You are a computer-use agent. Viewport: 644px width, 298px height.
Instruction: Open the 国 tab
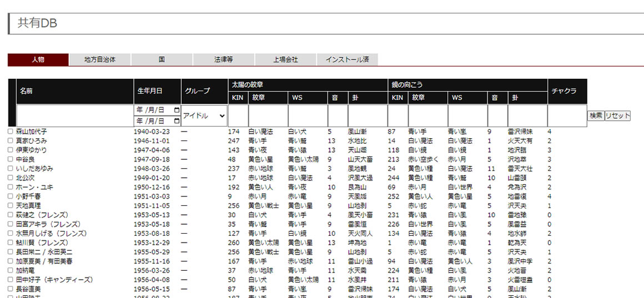pyautogui.click(x=162, y=59)
